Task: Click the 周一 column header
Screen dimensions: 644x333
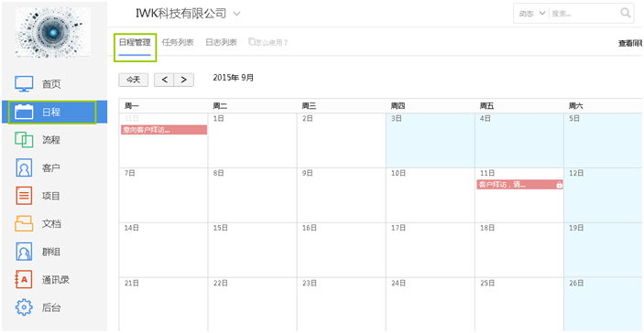Action: [163, 106]
